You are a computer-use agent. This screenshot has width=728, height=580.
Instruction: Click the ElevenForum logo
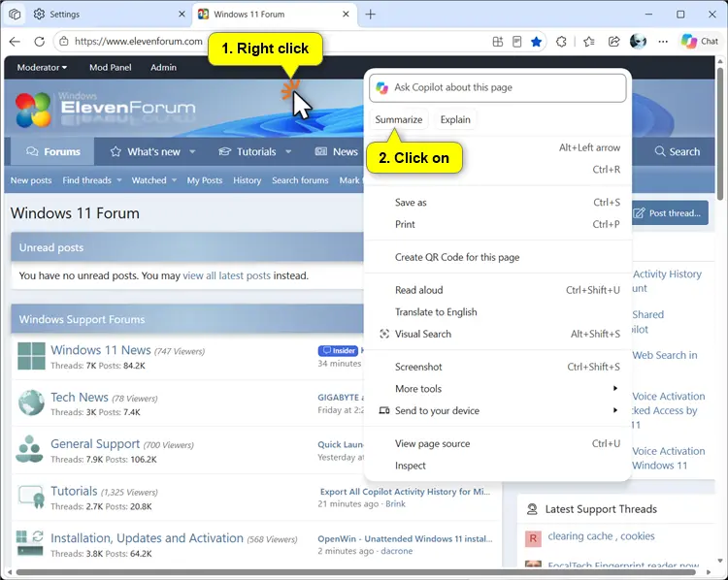(x=105, y=109)
